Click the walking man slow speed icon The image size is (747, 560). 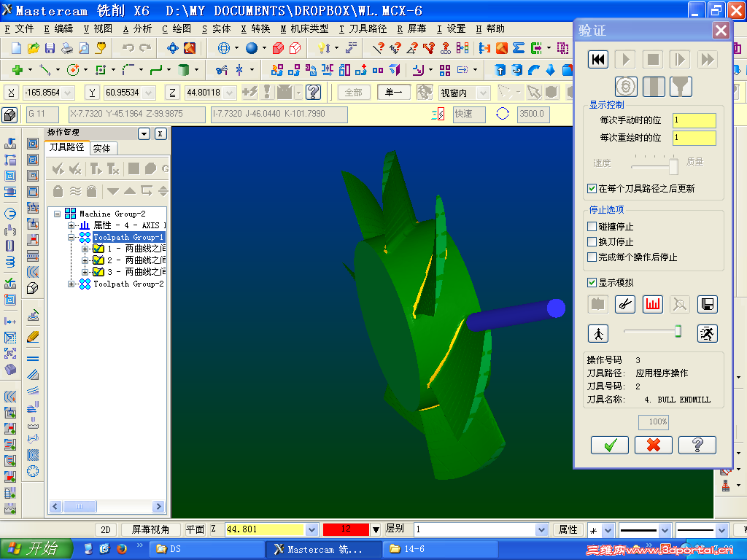[x=598, y=333]
